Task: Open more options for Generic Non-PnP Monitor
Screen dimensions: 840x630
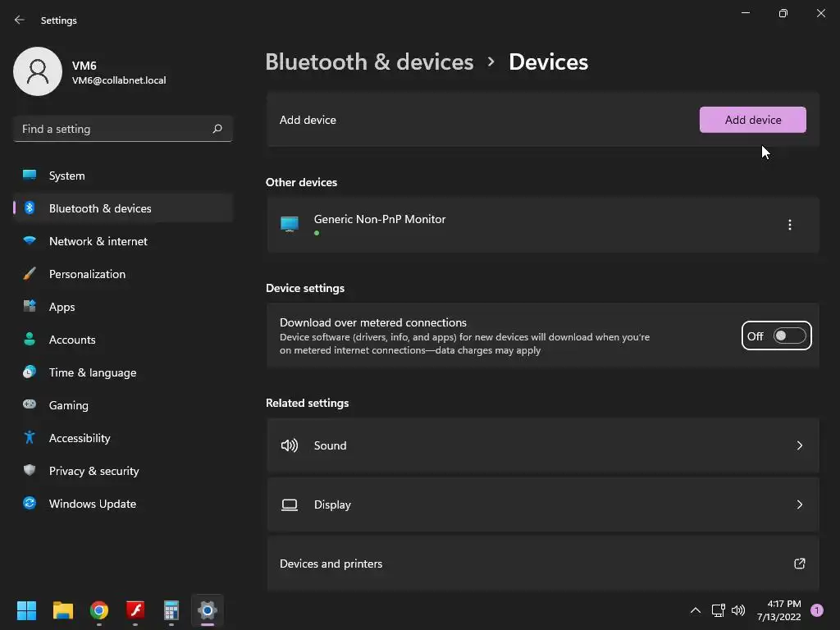Action: (x=789, y=225)
